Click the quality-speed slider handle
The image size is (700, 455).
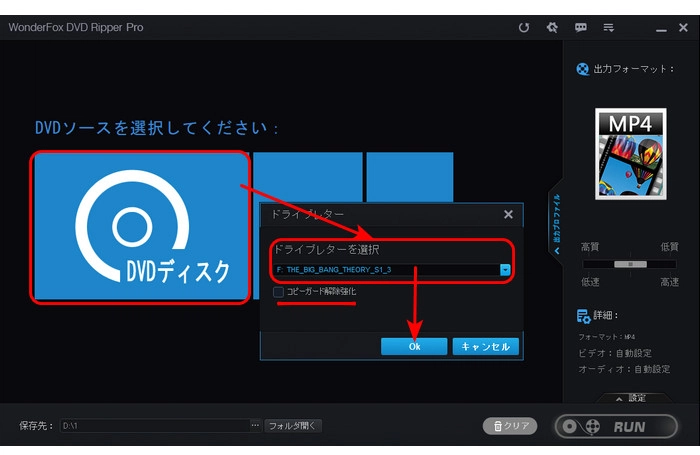click(630, 264)
